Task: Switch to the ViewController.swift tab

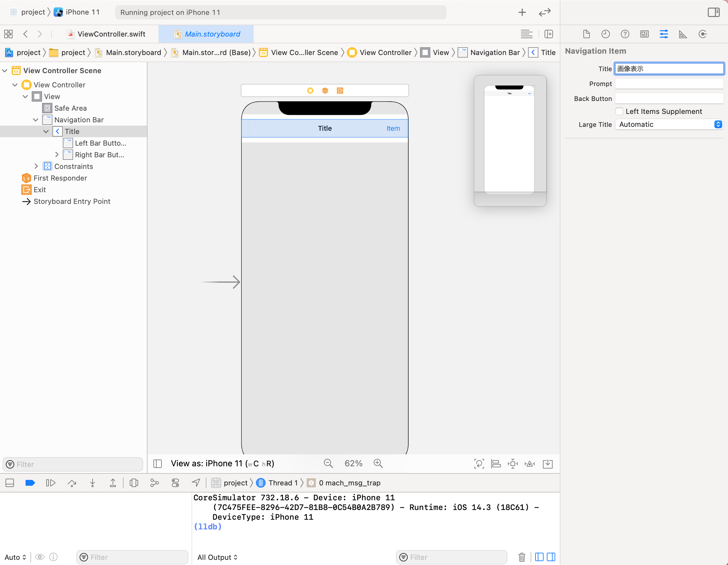Action: tap(111, 34)
